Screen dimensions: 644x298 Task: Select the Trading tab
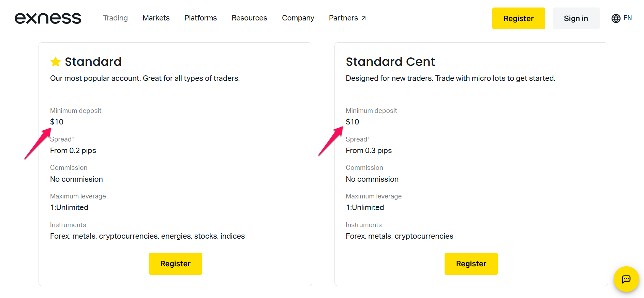(x=115, y=18)
